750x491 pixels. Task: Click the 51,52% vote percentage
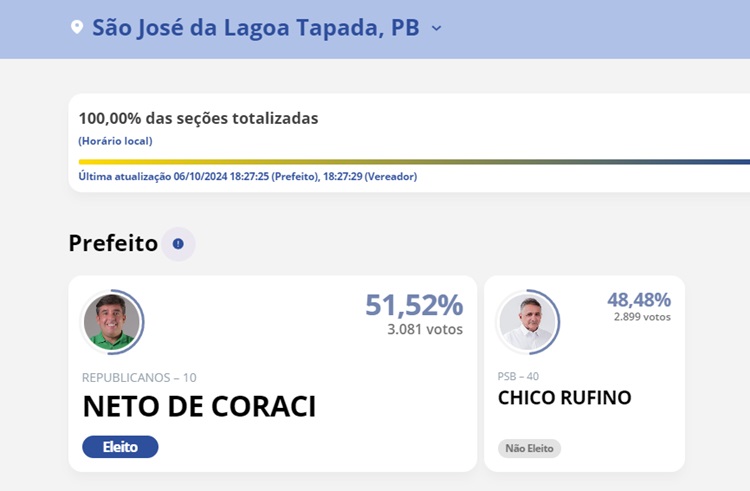tap(414, 305)
